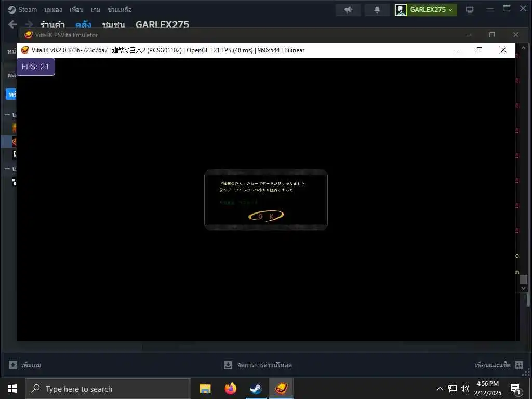Click Vita3K taskbar icon
The image size is (532, 399).
281,389
